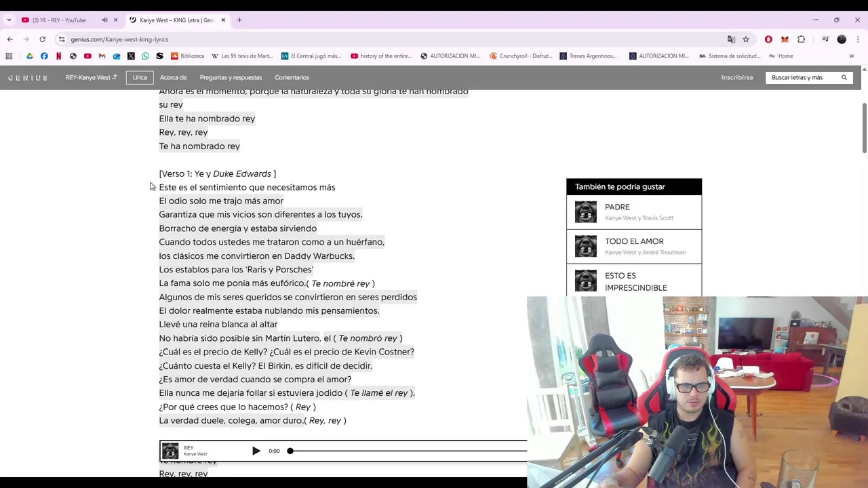Open the Google Drive bookmark
Image resolution: width=868 pixels, height=488 pixels.
[30, 56]
